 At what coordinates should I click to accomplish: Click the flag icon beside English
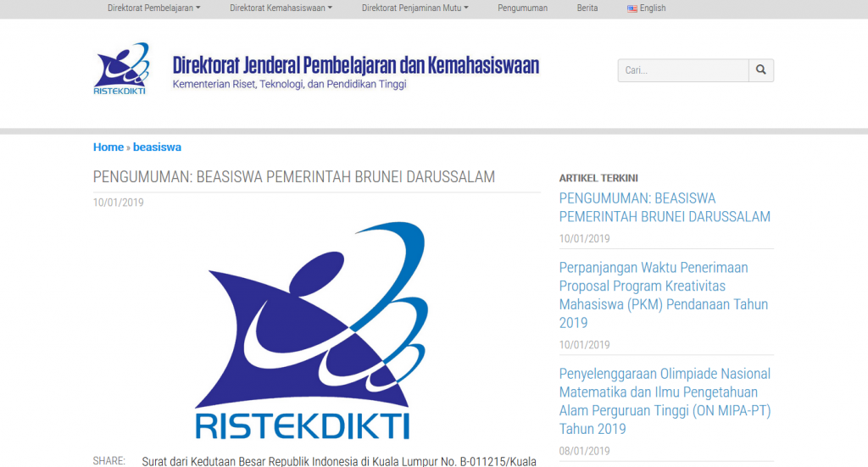click(x=632, y=8)
